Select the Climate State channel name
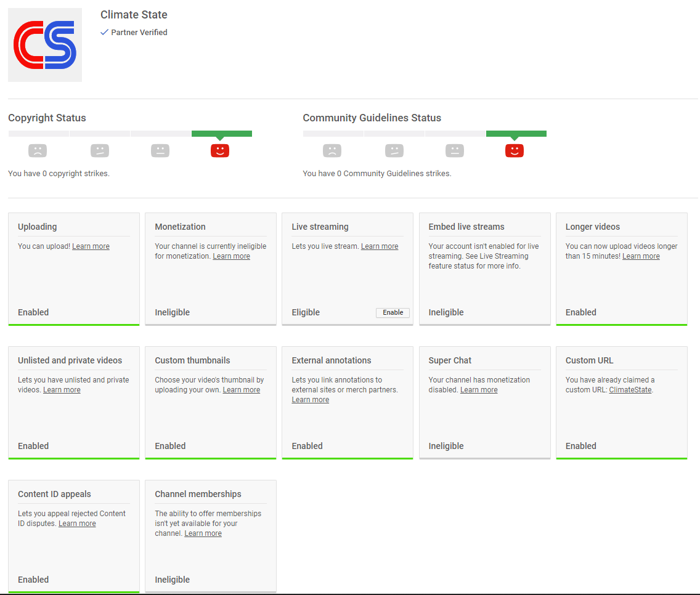 click(134, 15)
